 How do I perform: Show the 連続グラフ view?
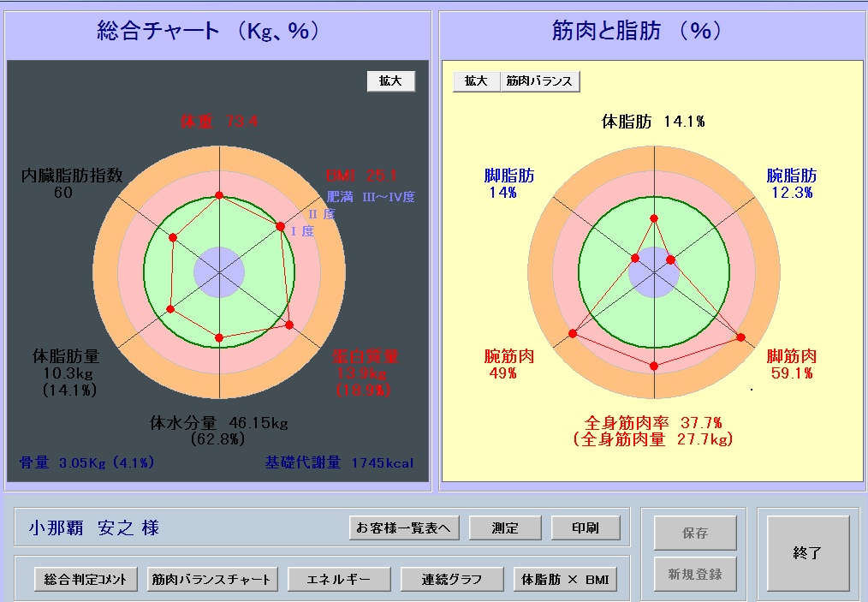tap(452, 580)
